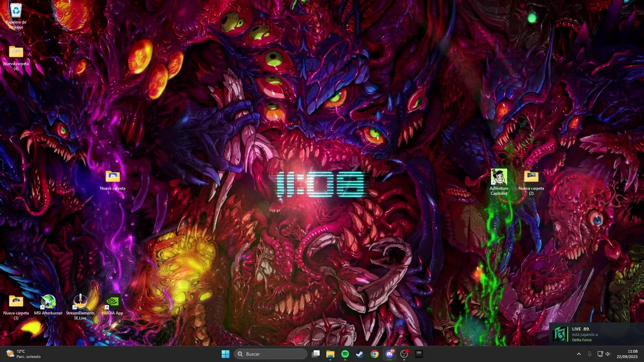The height and width of the screenshot is (362, 644).
Task: Select the Nueva carpeta (3) folder
Action: coord(16,307)
